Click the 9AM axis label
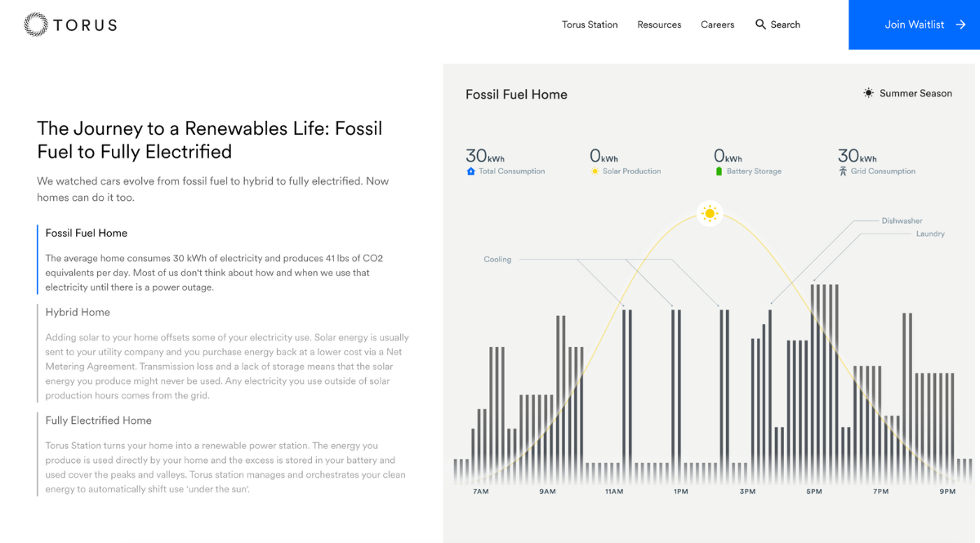This screenshot has height=543, width=980. tap(547, 492)
